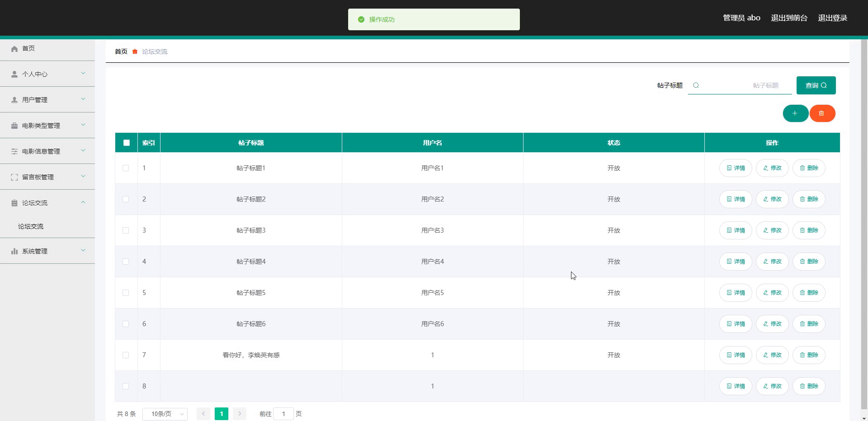Select 首页 in the sidebar menu
Image resolution: width=868 pixels, height=421 pixels.
pyautogui.click(x=47, y=48)
